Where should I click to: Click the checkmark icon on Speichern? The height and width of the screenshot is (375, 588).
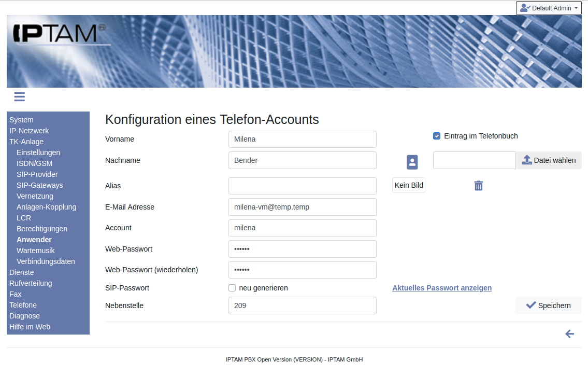point(530,305)
